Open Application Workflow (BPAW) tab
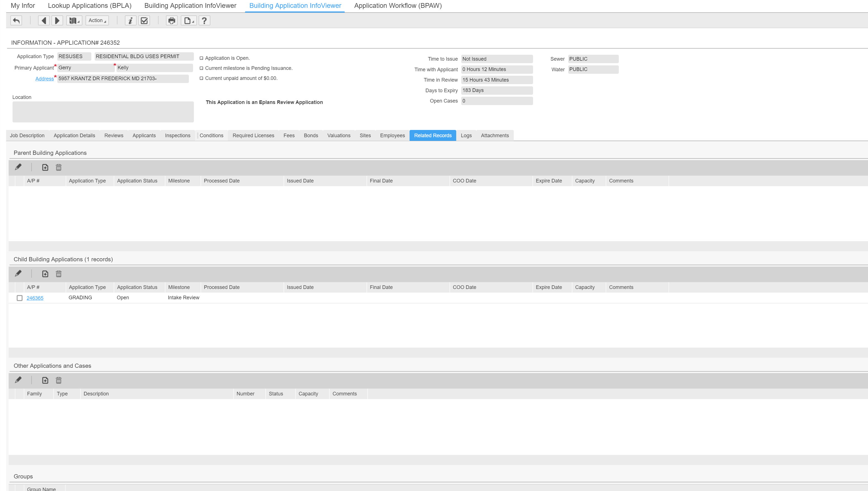 (398, 6)
